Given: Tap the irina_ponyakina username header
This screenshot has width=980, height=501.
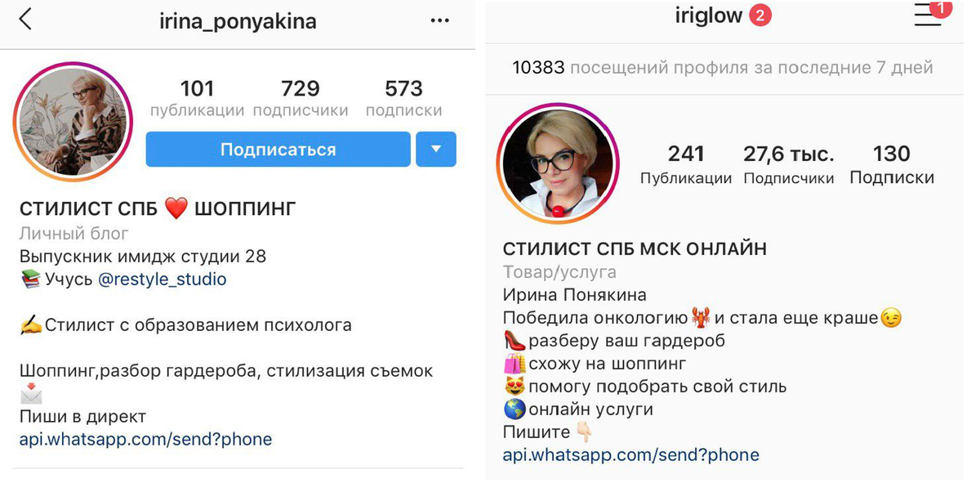Looking at the screenshot, I should coord(238,20).
